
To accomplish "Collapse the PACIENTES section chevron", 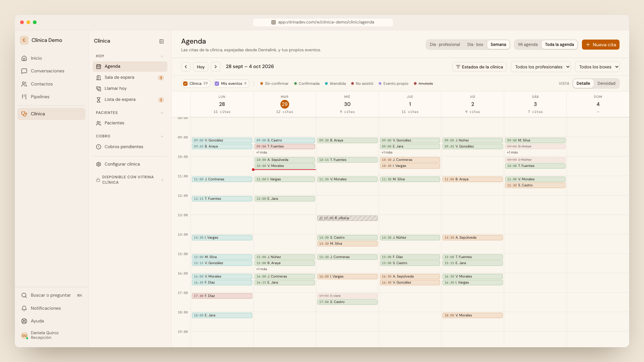I will click(162, 113).
